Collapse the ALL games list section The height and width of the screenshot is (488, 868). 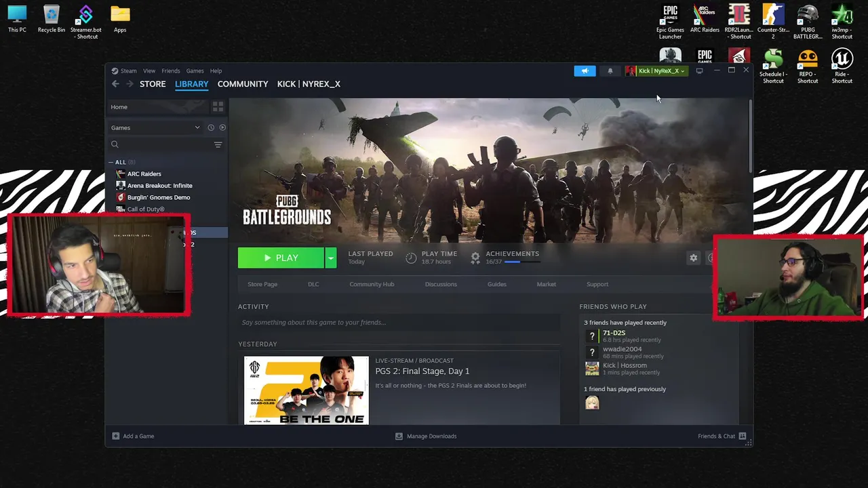111,162
